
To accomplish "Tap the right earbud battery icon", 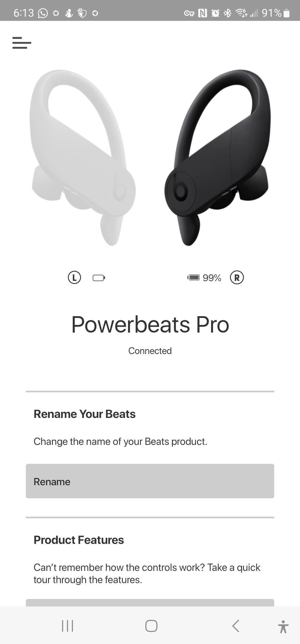I will (193, 278).
